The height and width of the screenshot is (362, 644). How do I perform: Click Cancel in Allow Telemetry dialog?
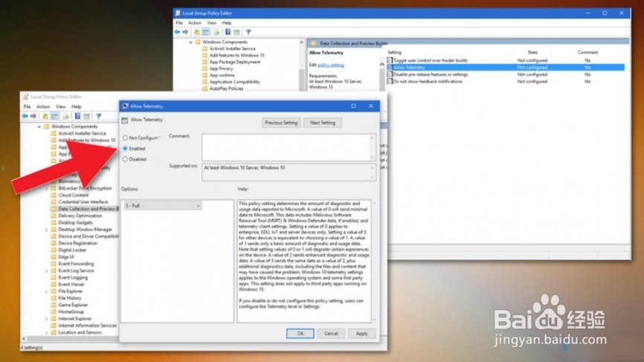tap(331, 333)
